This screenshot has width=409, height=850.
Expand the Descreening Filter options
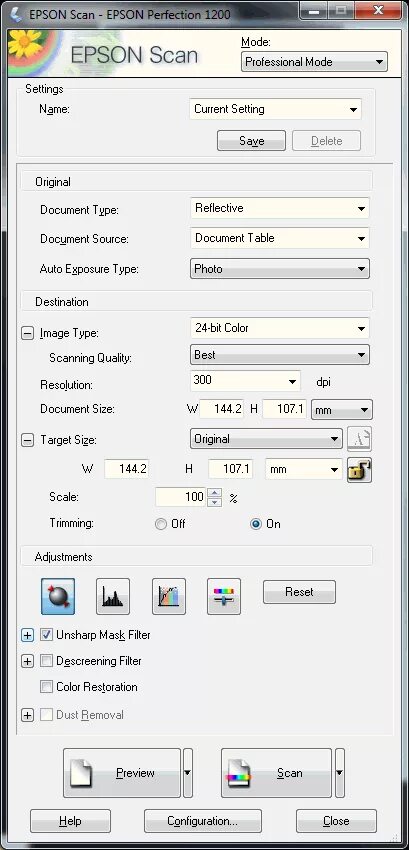tap(27, 661)
